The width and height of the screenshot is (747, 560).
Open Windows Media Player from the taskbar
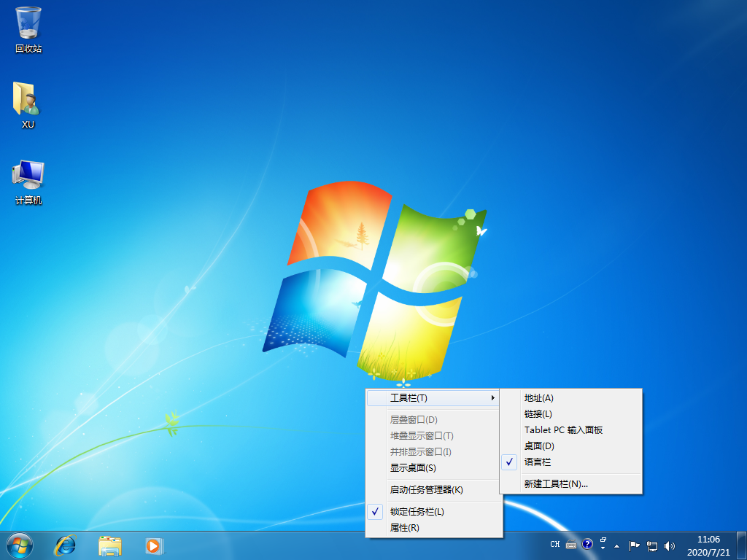[x=154, y=545]
